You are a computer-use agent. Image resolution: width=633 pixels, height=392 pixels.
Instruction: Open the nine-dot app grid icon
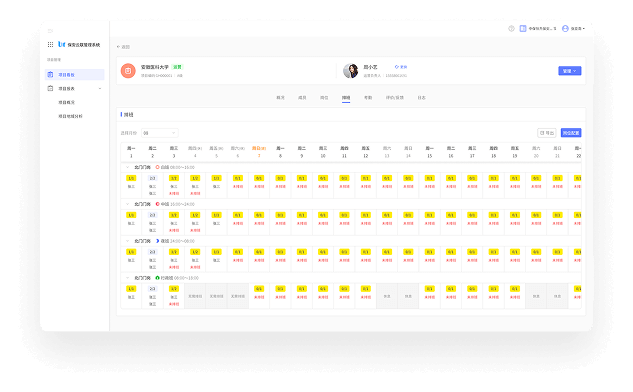[x=50, y=44]
